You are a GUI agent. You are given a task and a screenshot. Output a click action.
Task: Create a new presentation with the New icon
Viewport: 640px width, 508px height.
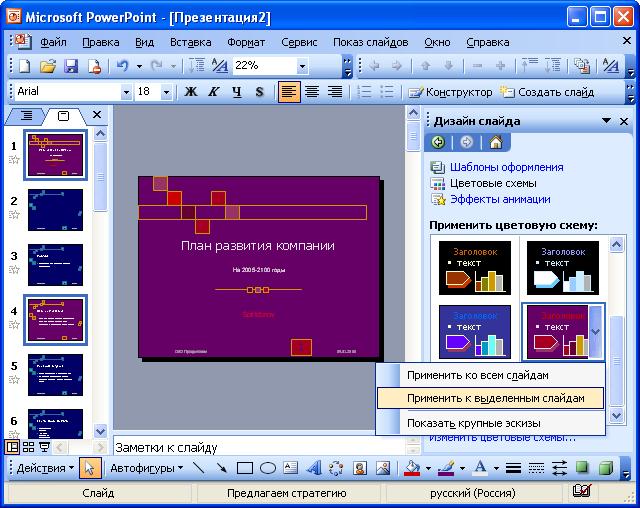coord(24,66)
